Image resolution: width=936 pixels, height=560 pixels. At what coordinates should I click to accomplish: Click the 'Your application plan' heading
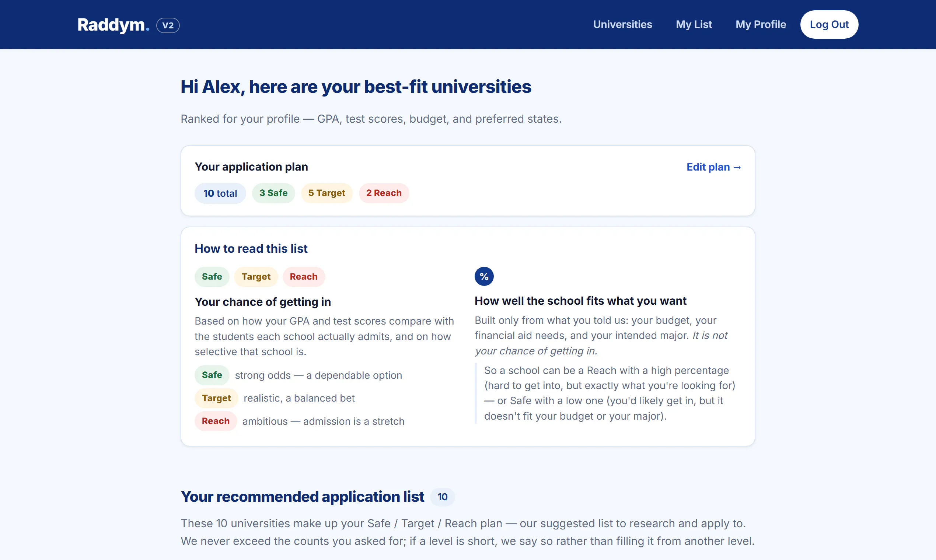pyautogui.click(x=251, y=167)
